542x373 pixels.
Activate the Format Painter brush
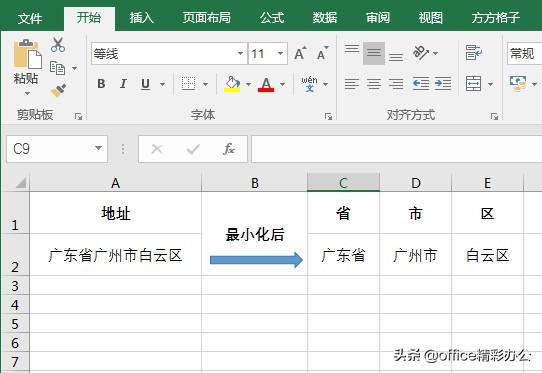click(x=58, y=91)
